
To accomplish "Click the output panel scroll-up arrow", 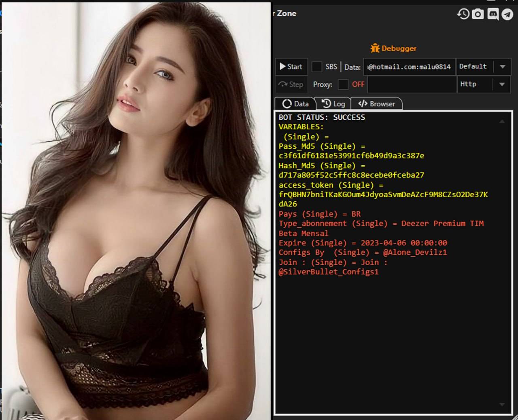I will tap(502, 121).
